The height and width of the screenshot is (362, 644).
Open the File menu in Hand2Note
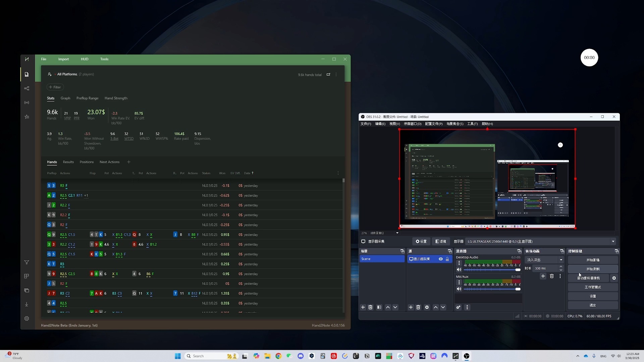click(44, 59)
